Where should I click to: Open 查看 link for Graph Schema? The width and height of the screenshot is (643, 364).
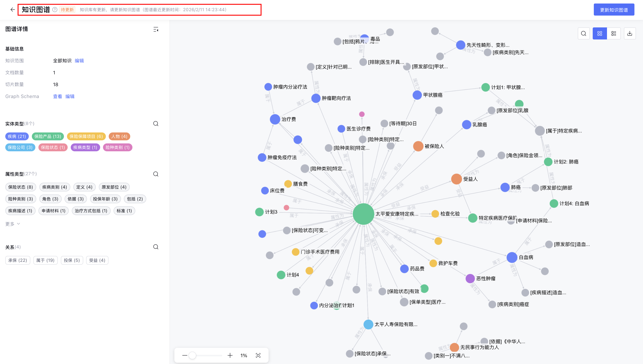click(x=57, y=96)
